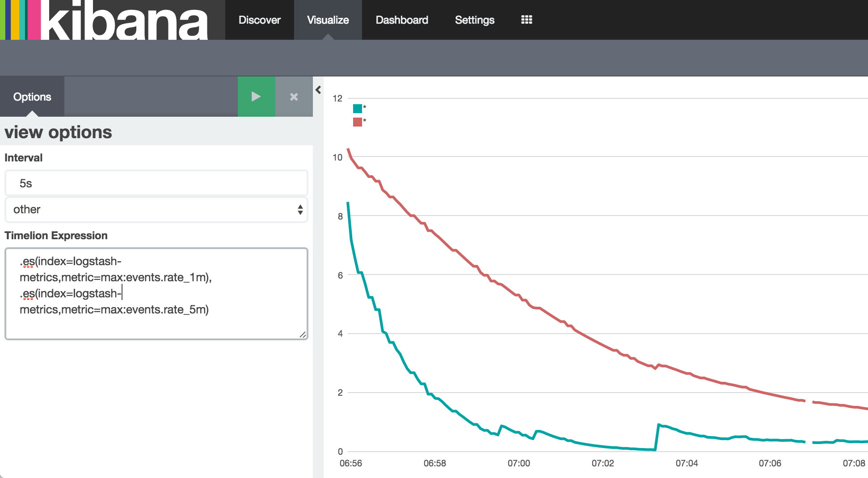
Task: Click the Interval text field showing 5s
Action: coord(156,183)
